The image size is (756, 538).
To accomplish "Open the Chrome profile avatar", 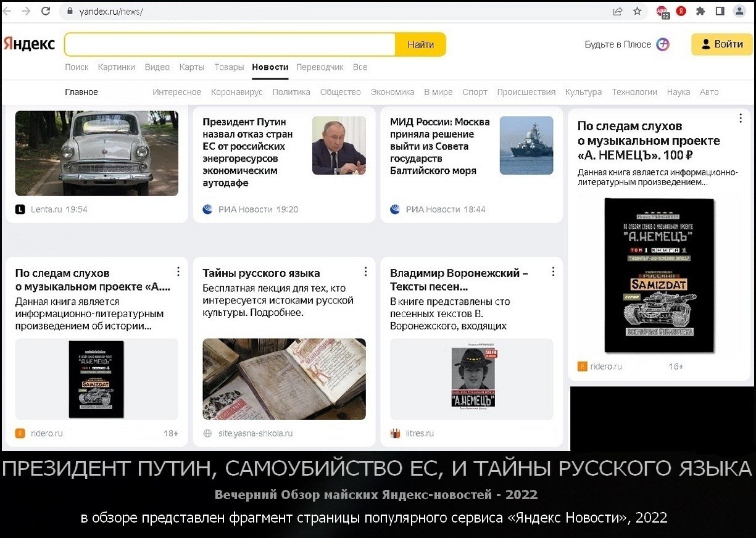I will (739, 11).
